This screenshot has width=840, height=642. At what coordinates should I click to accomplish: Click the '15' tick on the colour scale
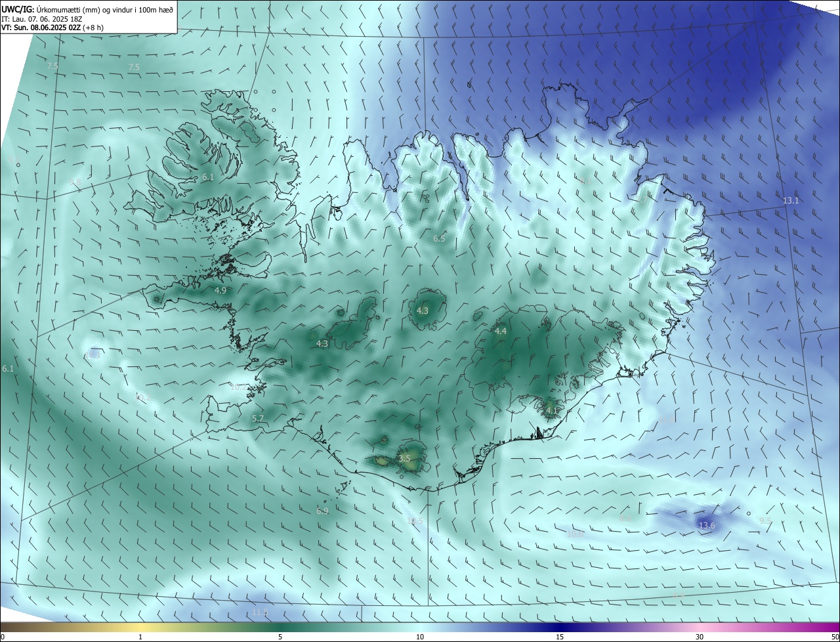(x=560, y=637)
